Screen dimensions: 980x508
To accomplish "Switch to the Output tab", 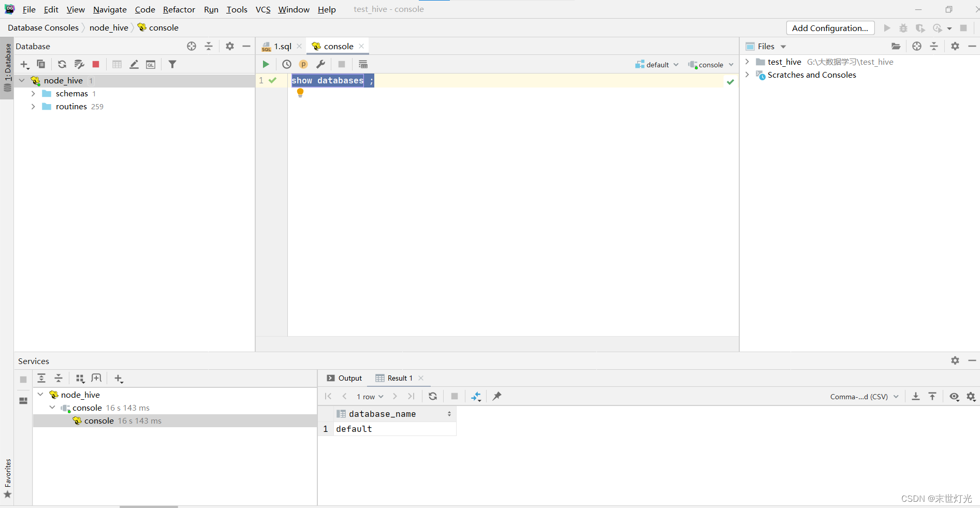I will [x=344, y=378].
